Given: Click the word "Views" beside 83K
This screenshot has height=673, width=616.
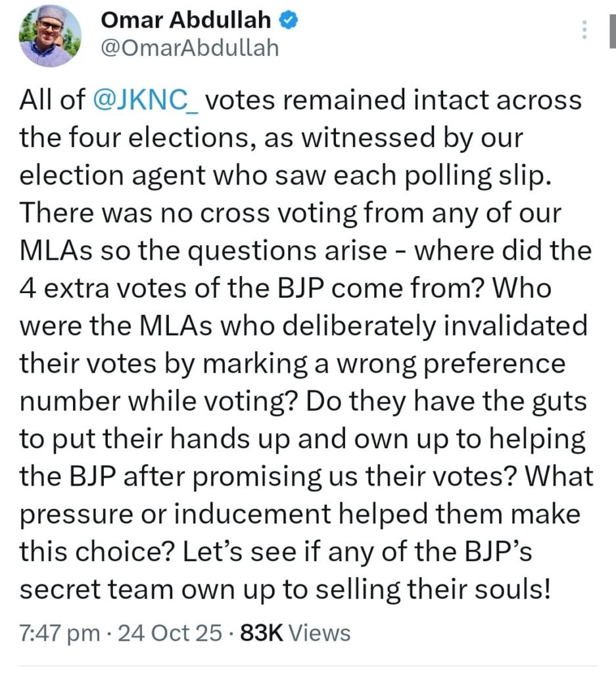Looking at the screenshot, I should click(320, 633).
